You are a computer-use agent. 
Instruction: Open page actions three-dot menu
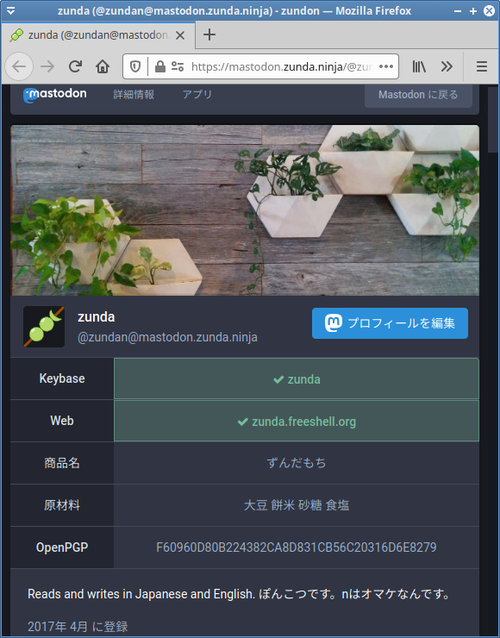pyautogui.click(x=386, y=66)
